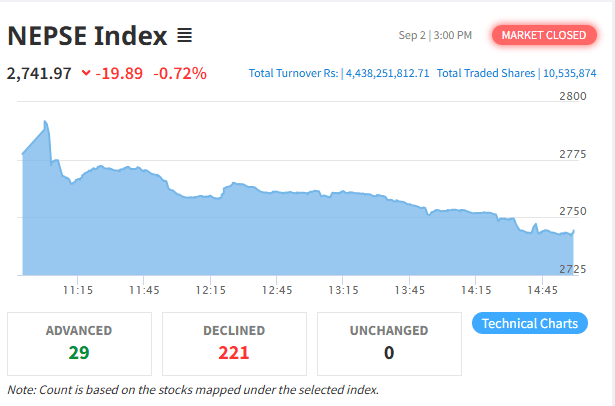Click the Sep 2 | 3:00 PM timestamp
615x406 pixels.
tap(435, 36)
